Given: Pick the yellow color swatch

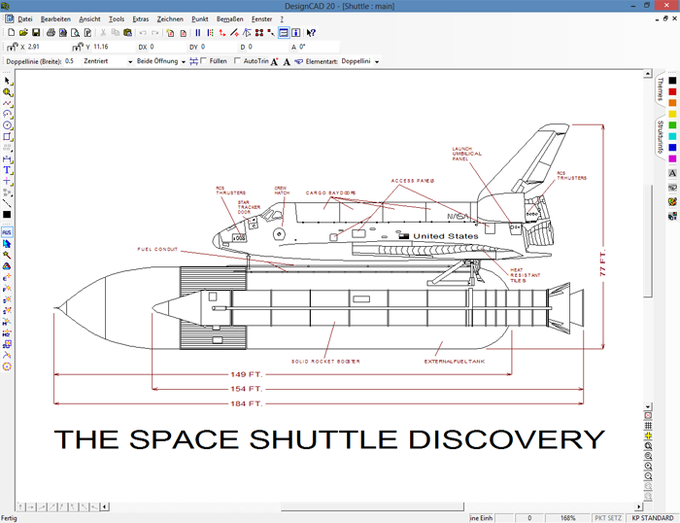Looking at the screenshot, I should pos(672,114).
